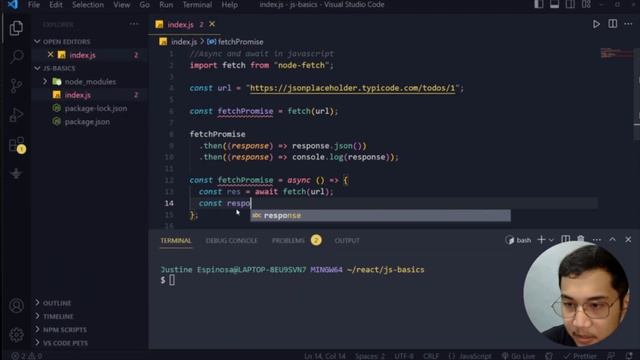The width and height of the screenshot is (640, 360).
Task: Click the index.js breadcrumb segment
Action: pos(184,42)
